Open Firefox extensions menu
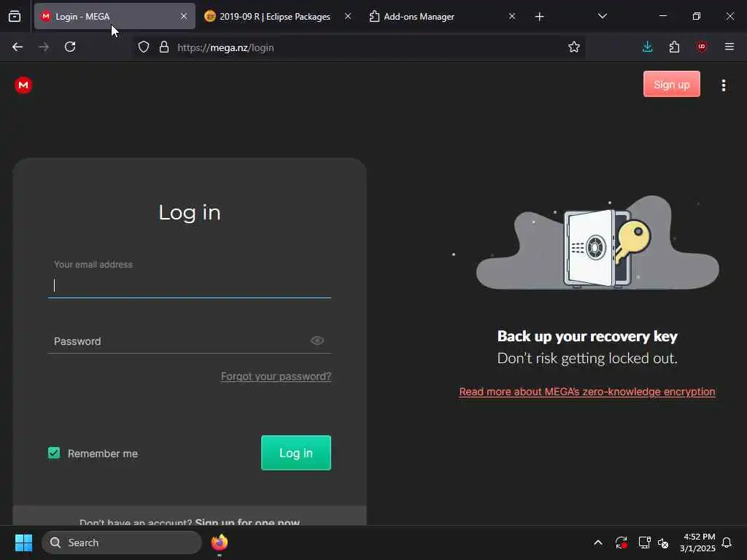Viewport: 747px width, 560px height. (674, 47)
